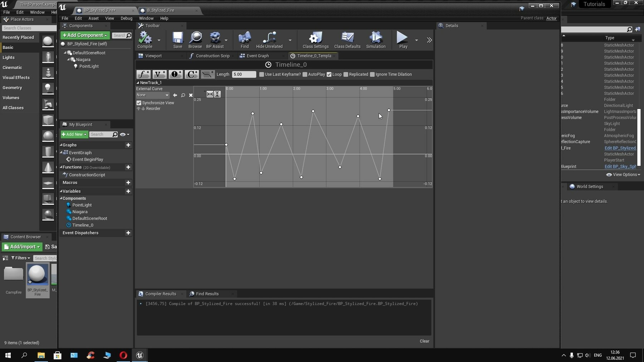Open the Debug menu

tap(126, 18)
